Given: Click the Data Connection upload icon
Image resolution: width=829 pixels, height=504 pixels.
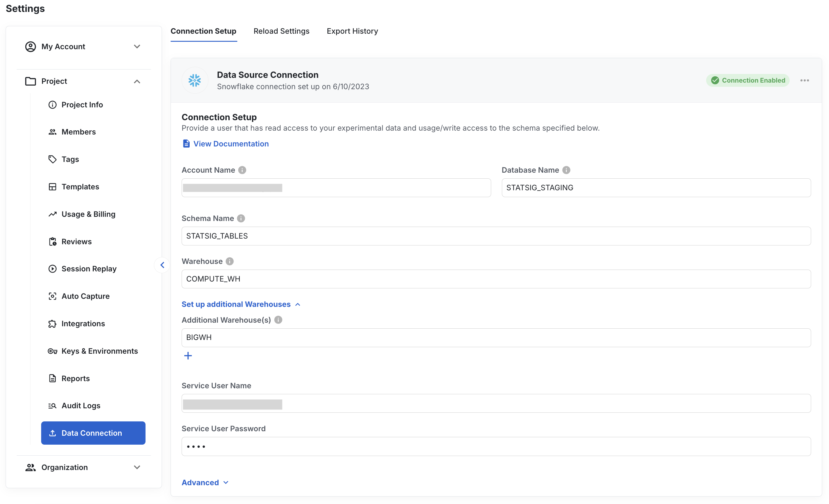Looking at the screenshot, I should click(52, 433).
